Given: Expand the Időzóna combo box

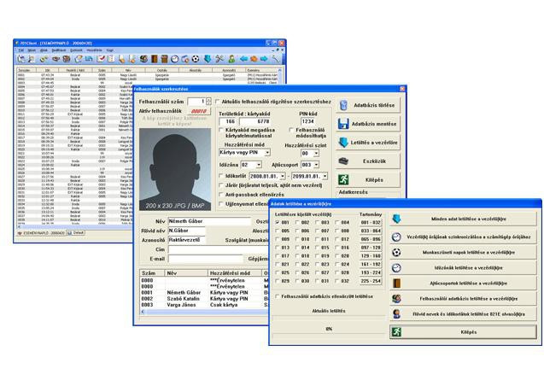Looking at the screenshot, I should (x=257, y=164).
